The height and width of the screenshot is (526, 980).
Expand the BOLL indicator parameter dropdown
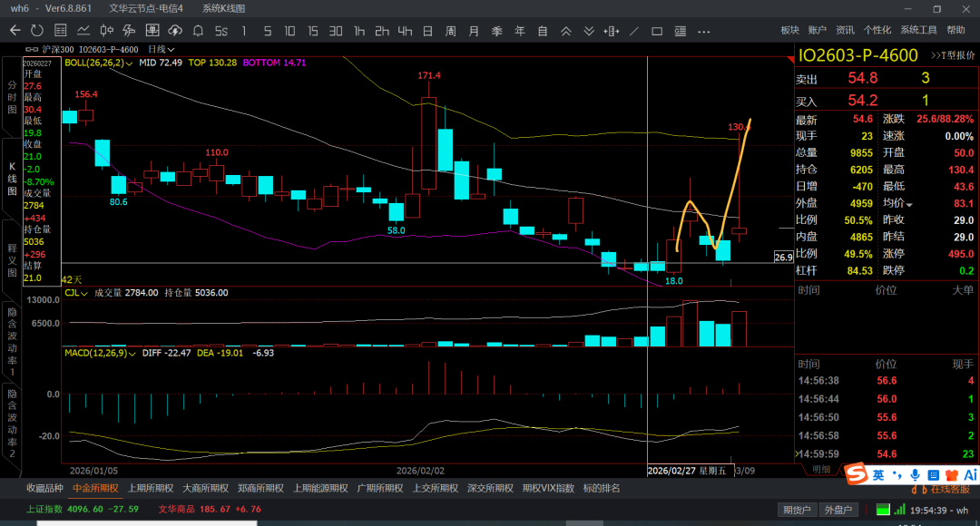coord(132,63)
